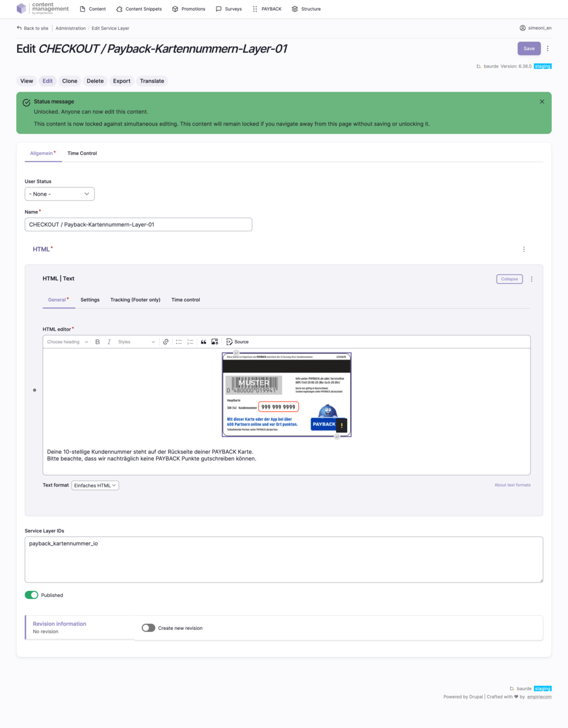Click the insert link icon

[166, 342]
